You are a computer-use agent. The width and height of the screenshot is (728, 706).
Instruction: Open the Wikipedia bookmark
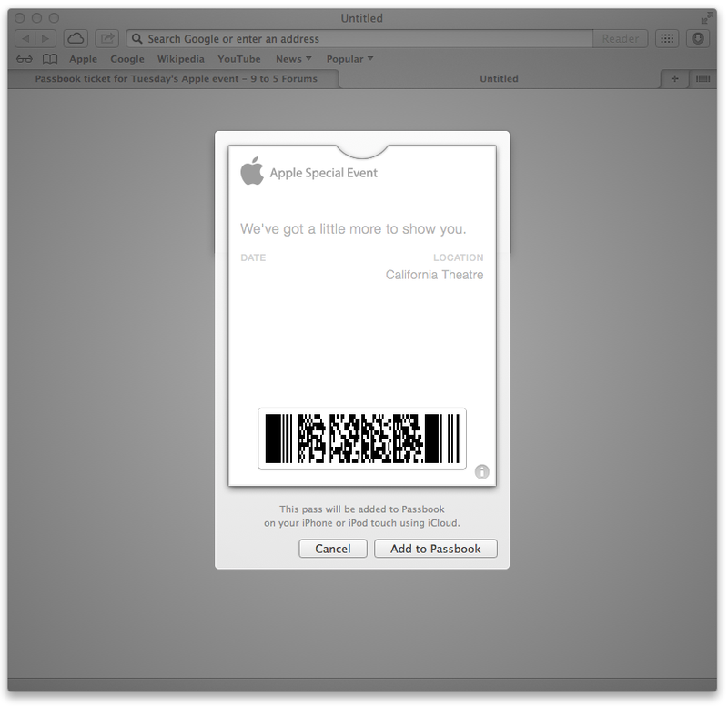pyautogui.click(x=180, y=59)
